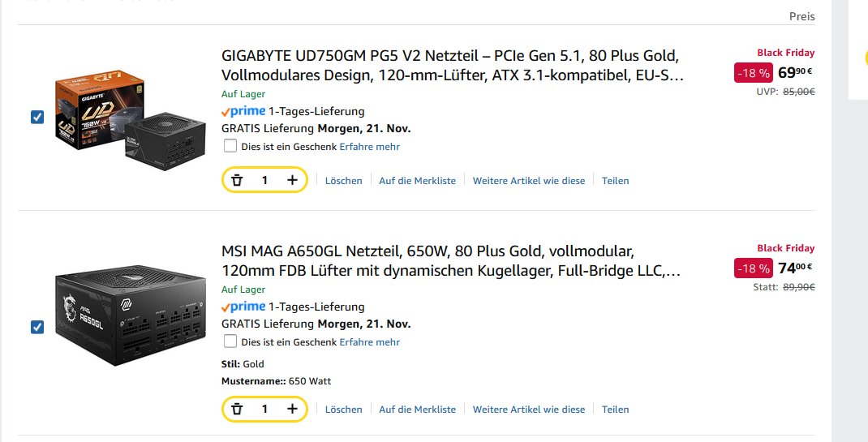
Task: Open the GIGABYTE UD750GM PG5 V2 product title
Action: click(x=453, y=65)
